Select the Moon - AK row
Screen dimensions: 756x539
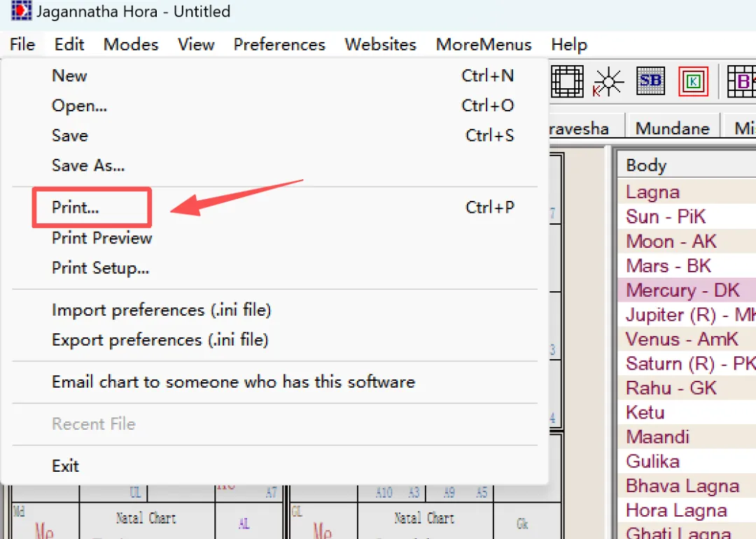pyautogui.click(x=687, y=241)
